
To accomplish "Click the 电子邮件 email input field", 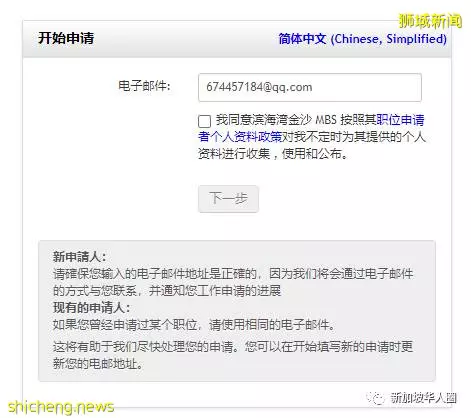I will (x=310, y=87).
